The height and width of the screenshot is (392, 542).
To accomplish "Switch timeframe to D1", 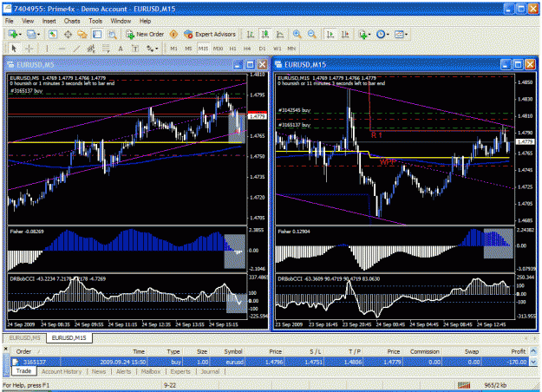I will tap(262, 49).
